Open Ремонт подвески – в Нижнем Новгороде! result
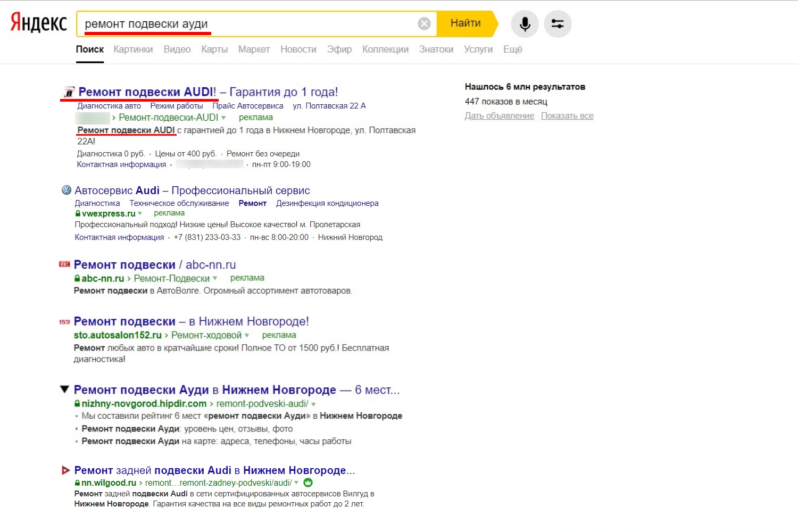 point(192,321)
